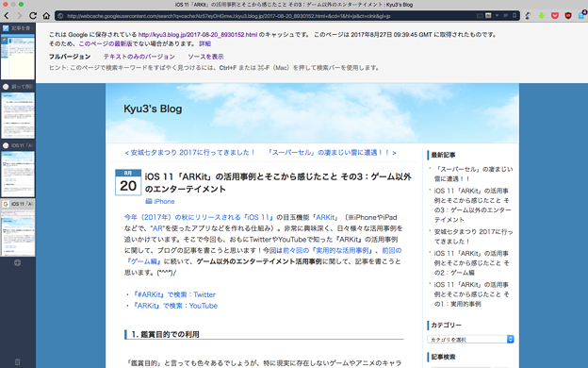Open the cached kyu3.blog.jp source URL link
The width and height of the screenshot is (588, 368).
click(198, 35)
